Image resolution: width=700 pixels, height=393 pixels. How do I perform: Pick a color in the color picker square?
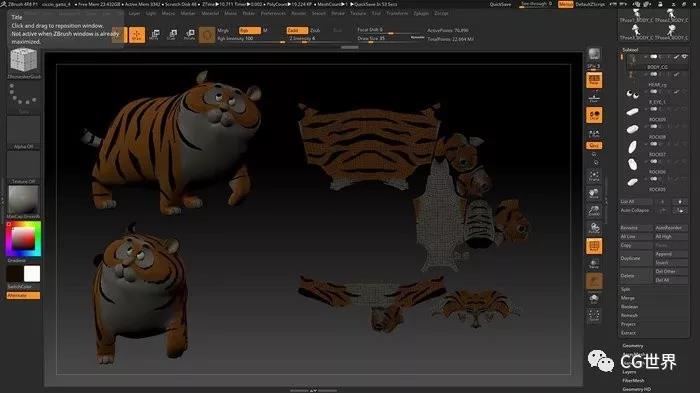tap(23, 239)
